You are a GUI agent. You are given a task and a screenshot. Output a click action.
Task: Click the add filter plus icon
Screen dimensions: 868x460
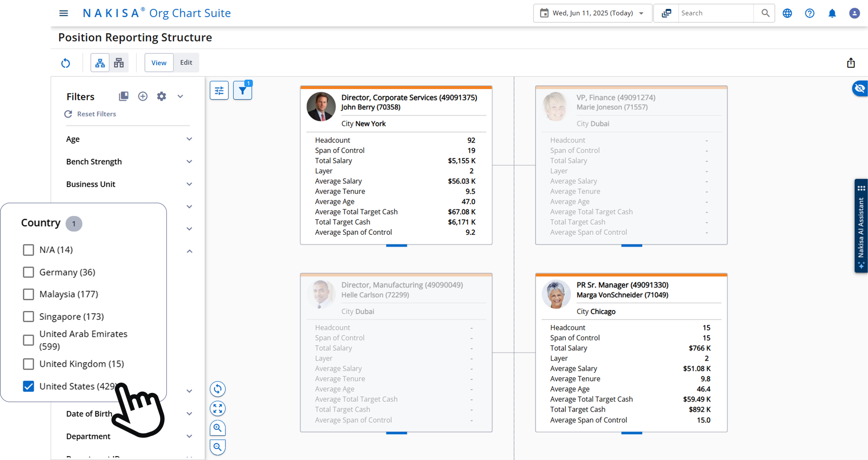pyautogui.click(x=143, y=96)
